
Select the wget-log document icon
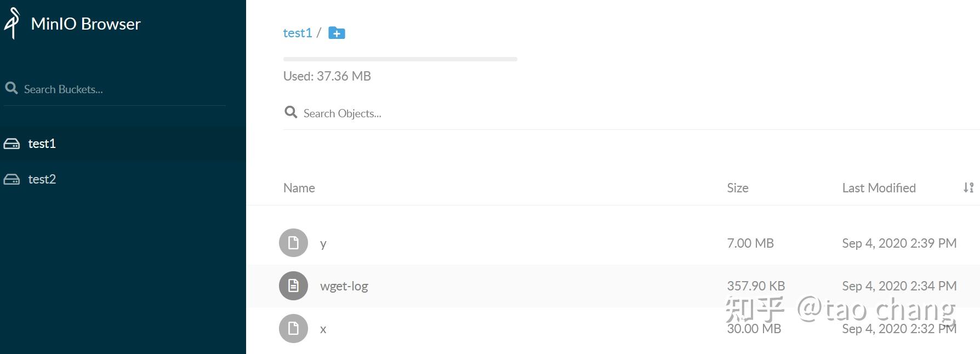click(293, 286)
